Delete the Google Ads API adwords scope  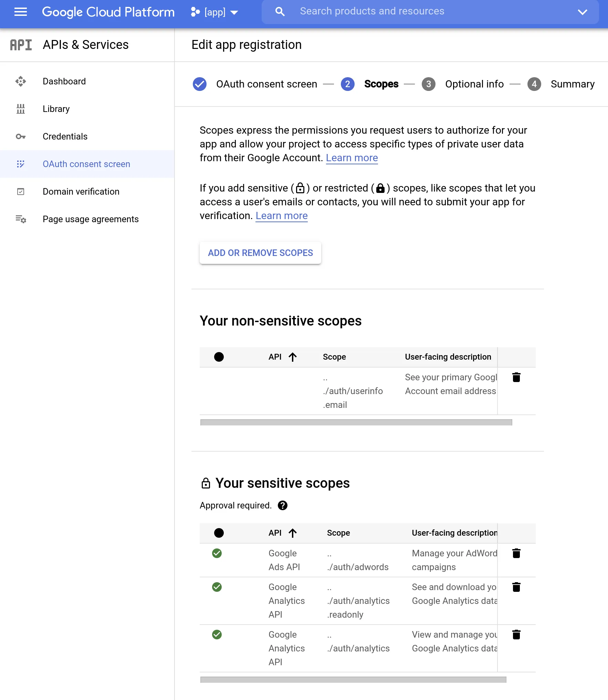pyautogui.click(x=516, y=553)
